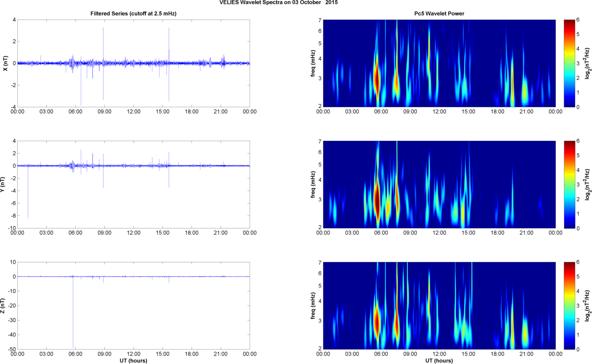
Task: Click the "VELIES Wavelet Spectra on 03 October 2015" title
Action: pyautogui.click(x=279, y=3)
